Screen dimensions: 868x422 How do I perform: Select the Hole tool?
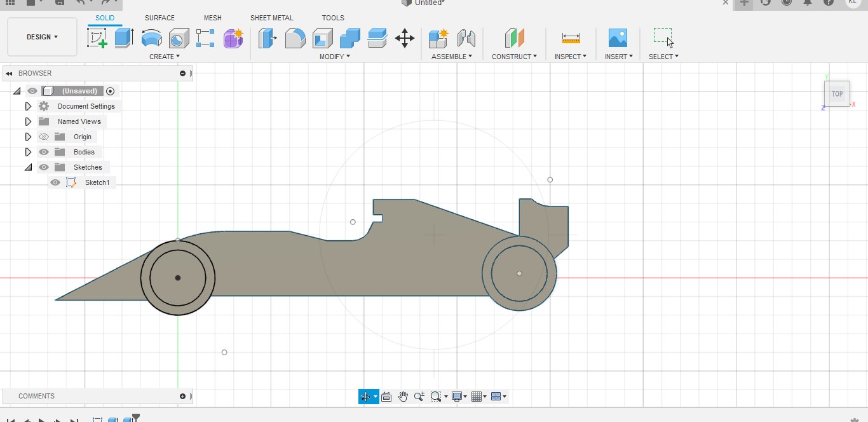[179, 38]
